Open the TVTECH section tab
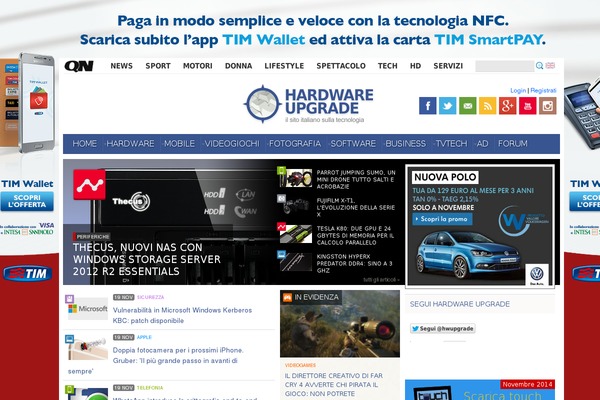Image resolution: width=600 pixels, height=400 pixels. point(452,144)
